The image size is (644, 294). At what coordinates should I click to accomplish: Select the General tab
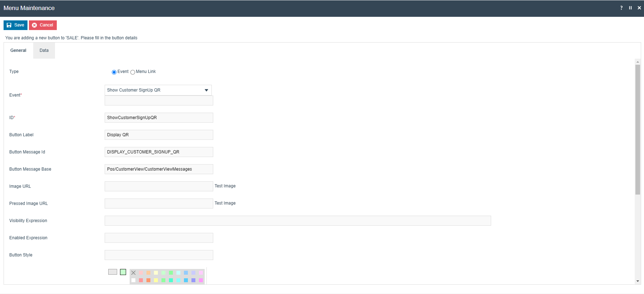[18, 50]
